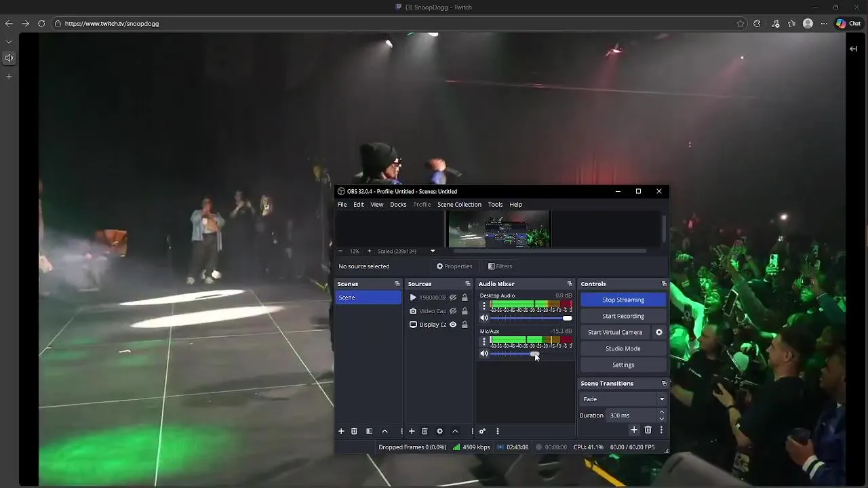Open the File menu in OBS
This screenshot has width=868, height=488.
coord(342,205)
